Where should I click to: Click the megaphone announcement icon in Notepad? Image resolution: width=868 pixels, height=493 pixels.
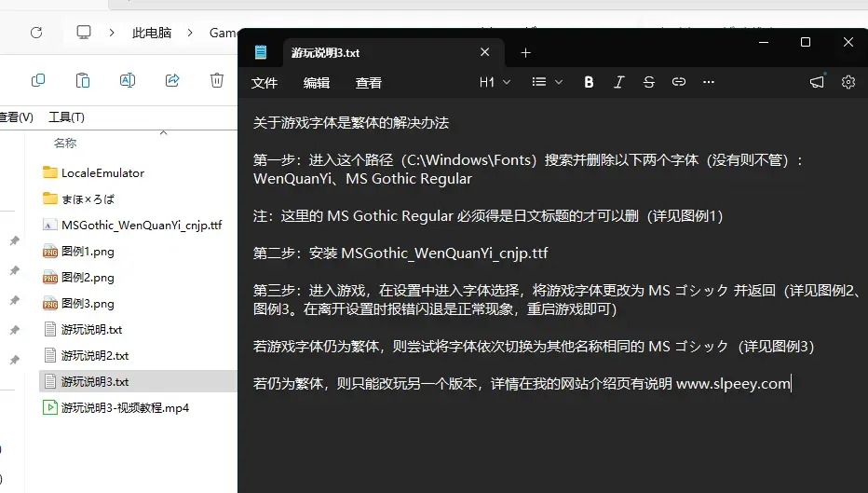[817, 82]
